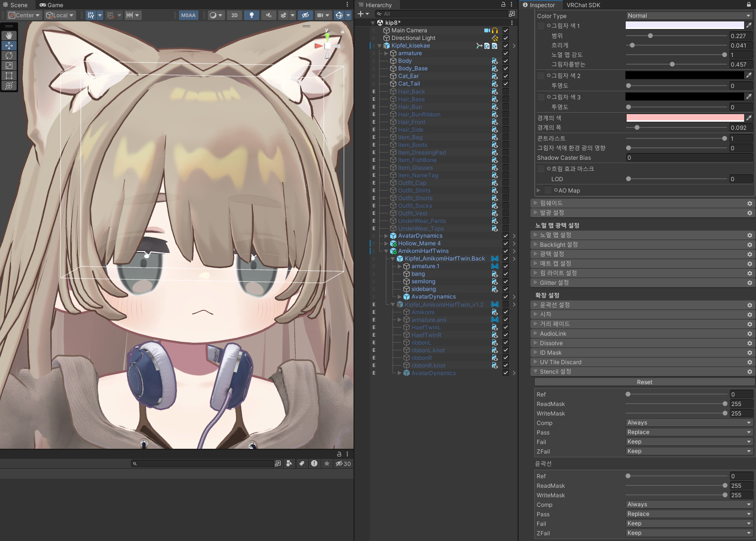Open the first Comp Always dropdown

[x=689, y=423]
